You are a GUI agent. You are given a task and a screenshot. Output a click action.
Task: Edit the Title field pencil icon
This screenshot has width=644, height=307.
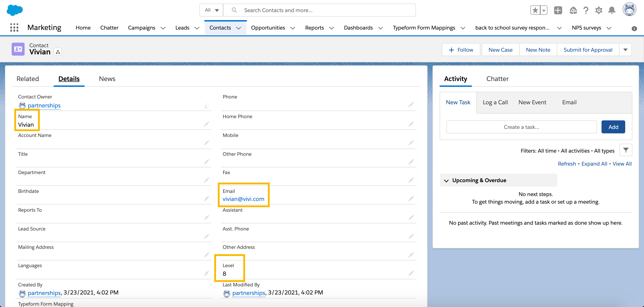click(x=206, y=161)
